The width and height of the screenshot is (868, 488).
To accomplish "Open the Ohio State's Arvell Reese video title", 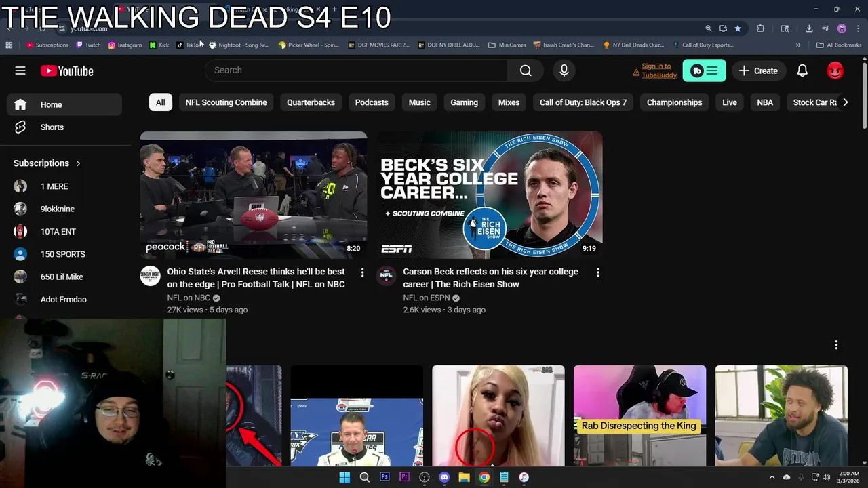I will pos(256,278).
